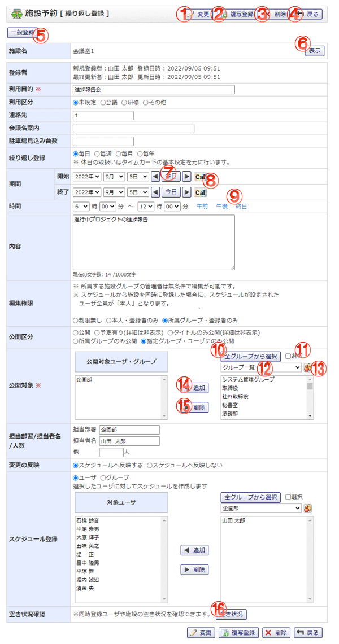Click the 内容 text area
This screenshot has height=644, width=339.
[x=154, y=242]
